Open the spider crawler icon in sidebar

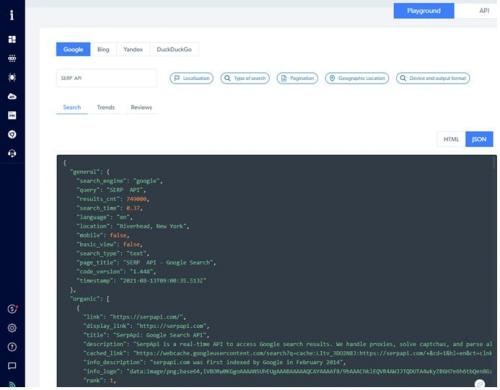[x=12, y=77]
